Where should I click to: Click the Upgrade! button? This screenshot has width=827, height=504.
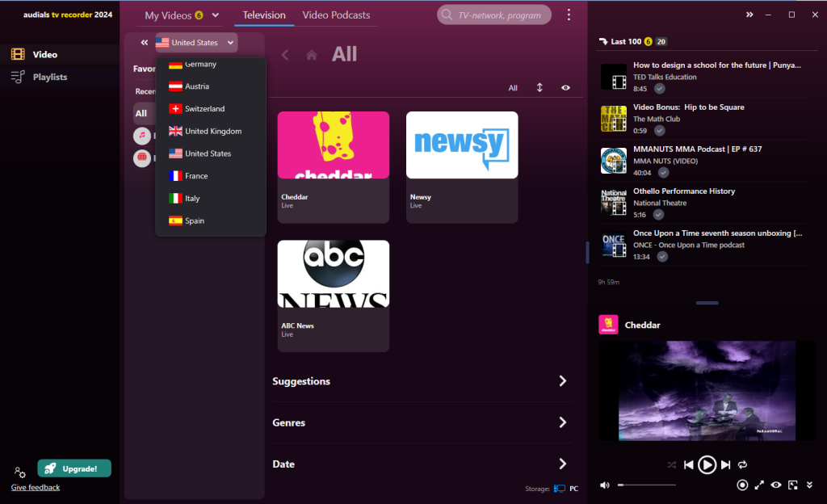(74, 468)
